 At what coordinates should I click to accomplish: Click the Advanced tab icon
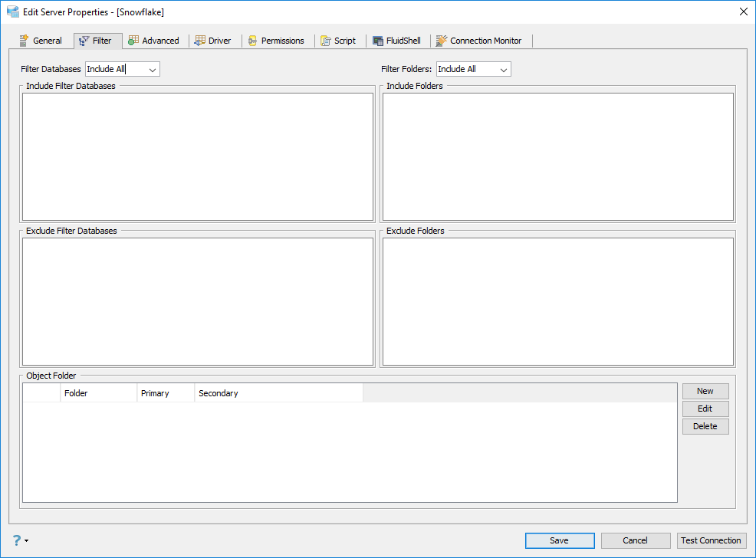pyautogui.click(x=133, y=41)
